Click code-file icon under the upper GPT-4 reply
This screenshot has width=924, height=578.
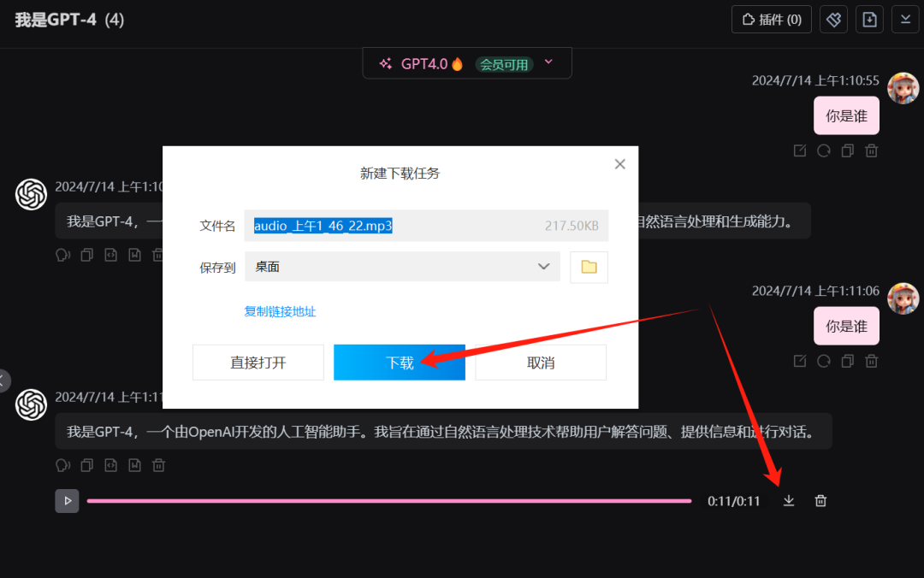110,255
